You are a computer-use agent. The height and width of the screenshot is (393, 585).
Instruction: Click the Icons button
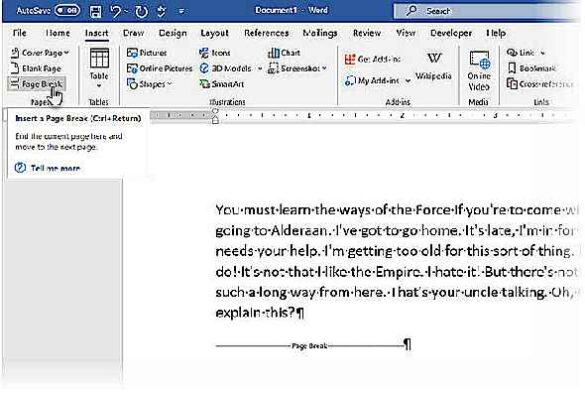point(215,53)
